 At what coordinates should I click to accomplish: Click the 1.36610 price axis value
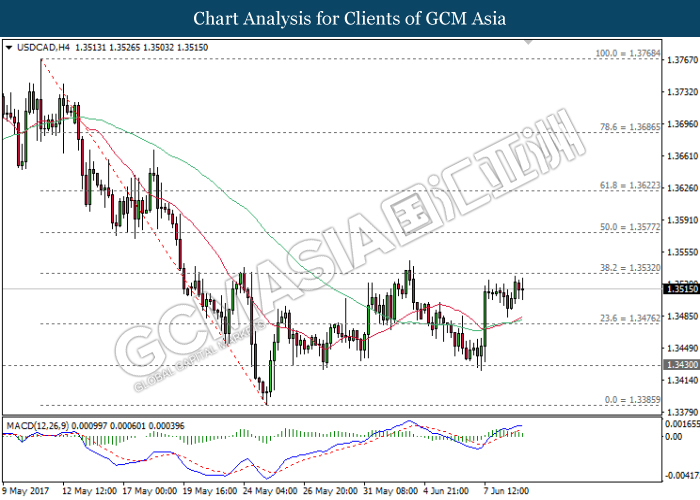point(682,156)
